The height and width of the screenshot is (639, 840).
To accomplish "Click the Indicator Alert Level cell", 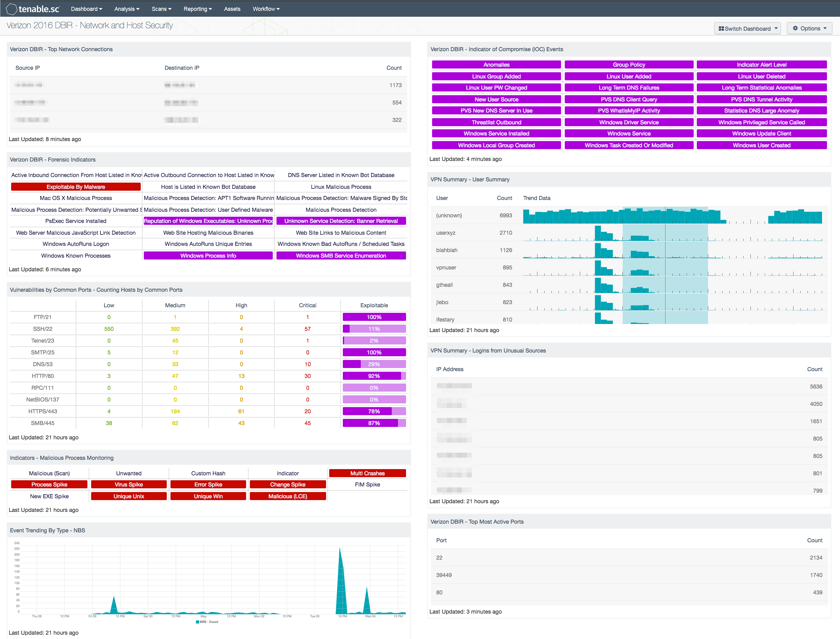I will click(761, 65).
